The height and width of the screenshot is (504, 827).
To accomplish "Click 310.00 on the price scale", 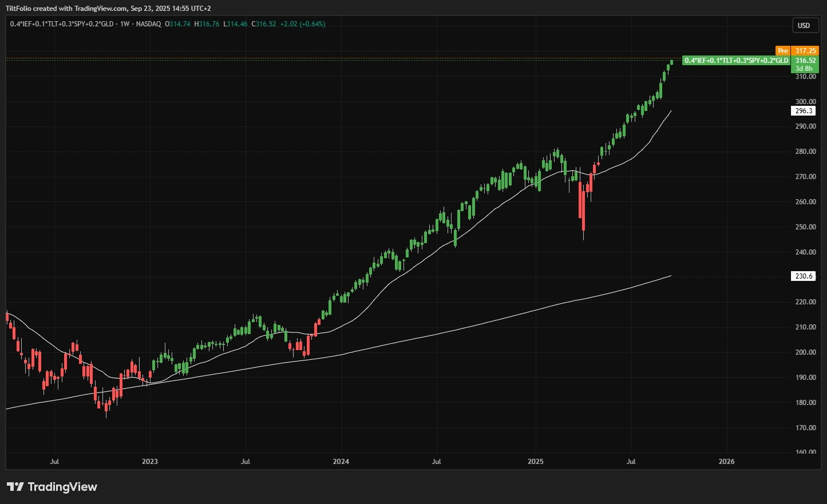I will click(806, 76).
